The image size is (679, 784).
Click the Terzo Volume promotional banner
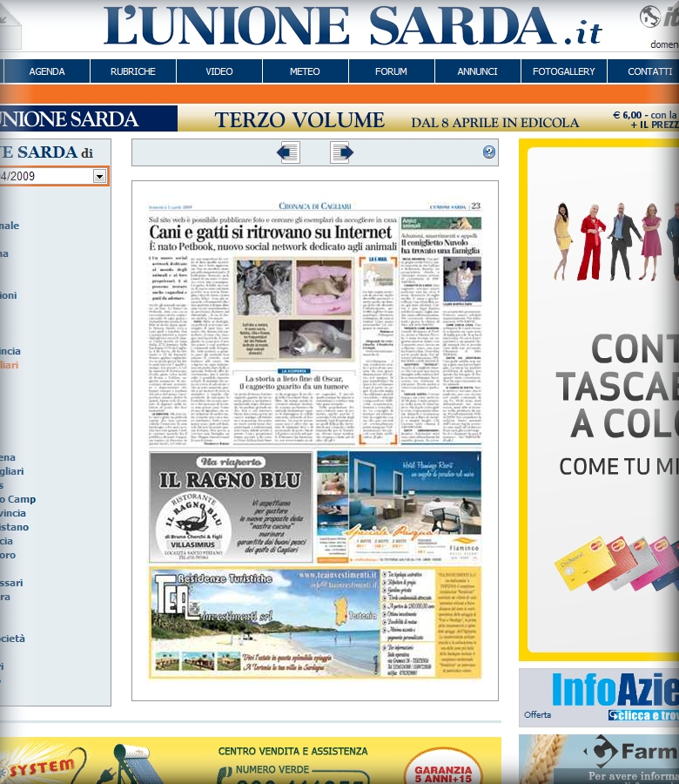tap(339, 118)
